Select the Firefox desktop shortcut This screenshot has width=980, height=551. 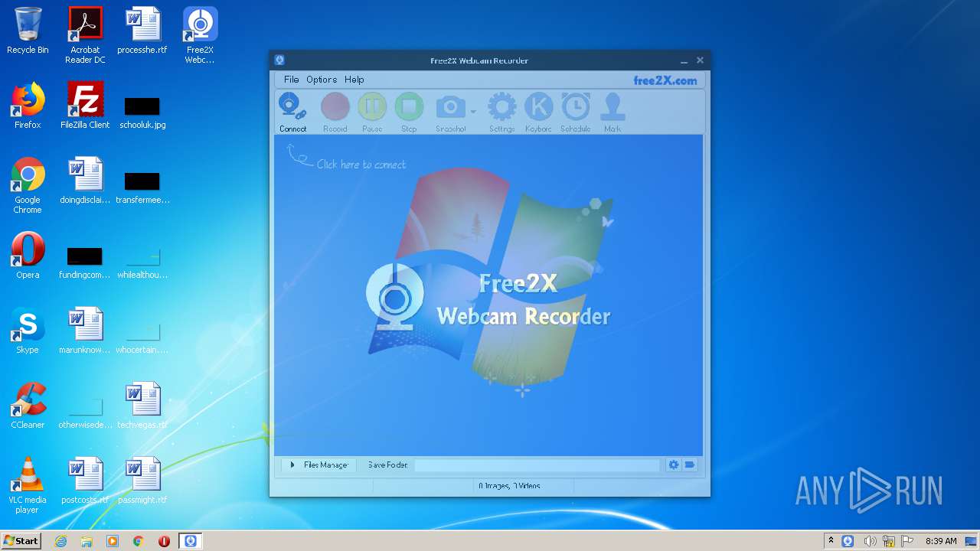(x=28, y=106)
